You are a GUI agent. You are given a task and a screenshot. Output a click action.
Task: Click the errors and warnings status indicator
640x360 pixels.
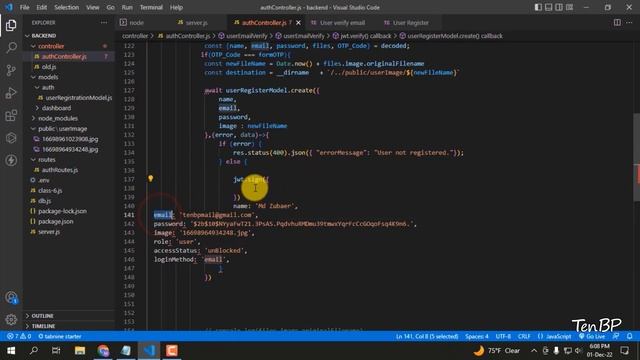(x=19, y=336)
